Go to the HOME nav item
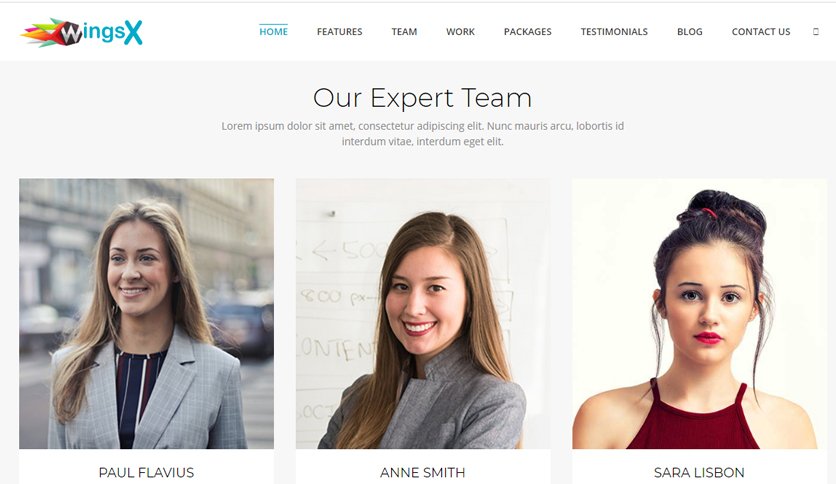Screen dimensions: 836x484 click(274, 31)
